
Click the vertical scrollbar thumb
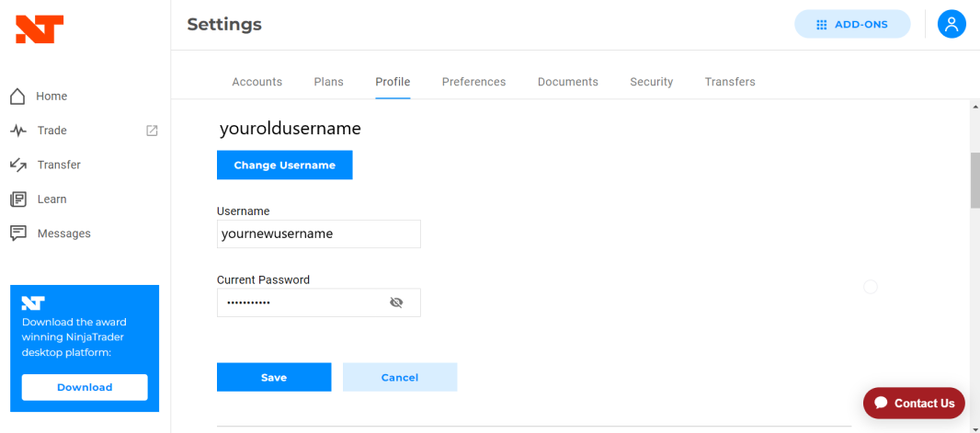coord(974,179)
